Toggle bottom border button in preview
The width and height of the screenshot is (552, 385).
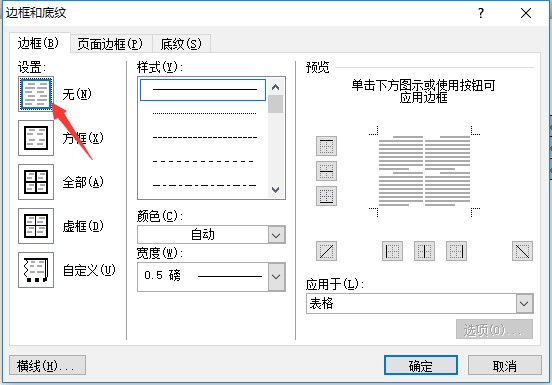(326, 196)
